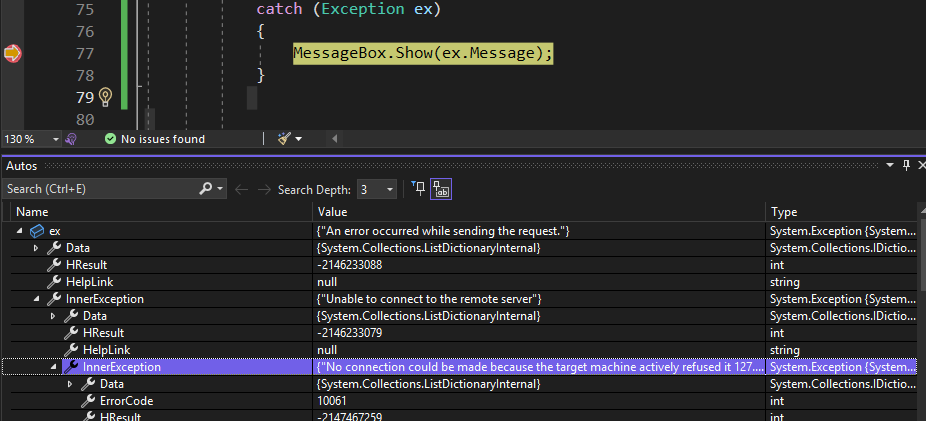The height and width of the screenshot is (421, 926).
Task: Collapse the highlighted InnerException row
Action: [x=53, y=367]
